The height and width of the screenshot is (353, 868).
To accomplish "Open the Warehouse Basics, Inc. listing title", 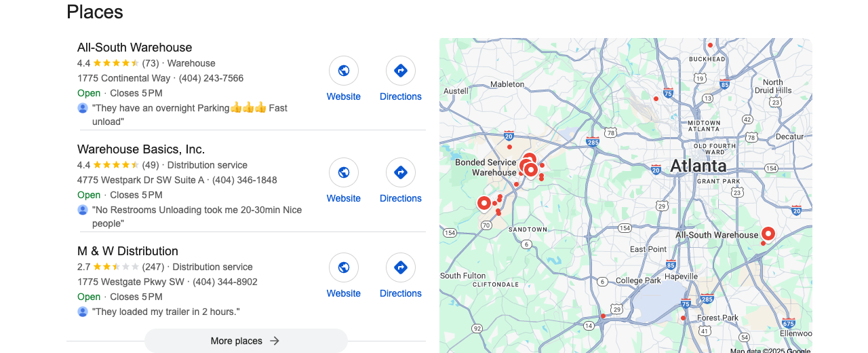I will pyautogui.click(x=141, y=149).
